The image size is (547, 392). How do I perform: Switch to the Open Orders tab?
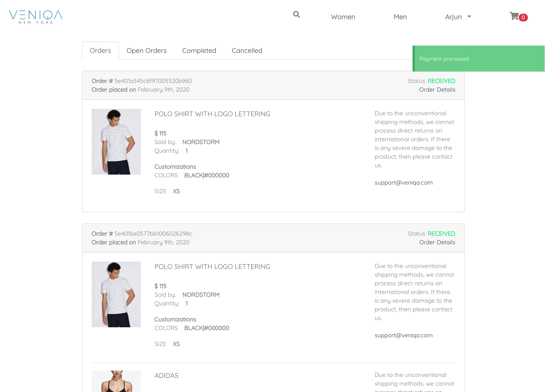[146, 50]
